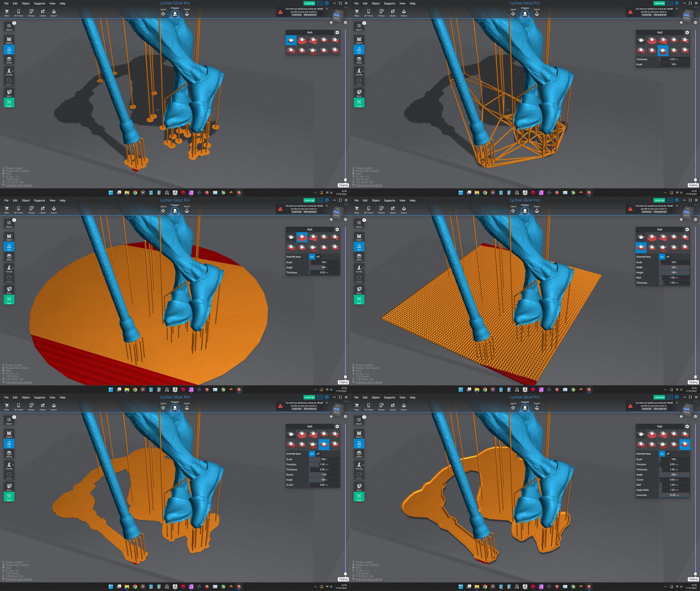This screenshot has width=700, height=591.
Task: Click Import icon in the Concavity-panel window
Action: tap(404, 406)
